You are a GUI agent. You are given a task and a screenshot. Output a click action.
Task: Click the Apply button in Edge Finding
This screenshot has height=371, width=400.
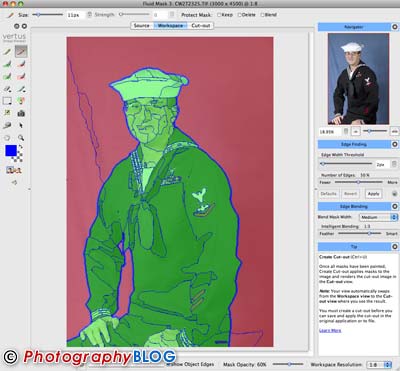[x=373, y=194]
